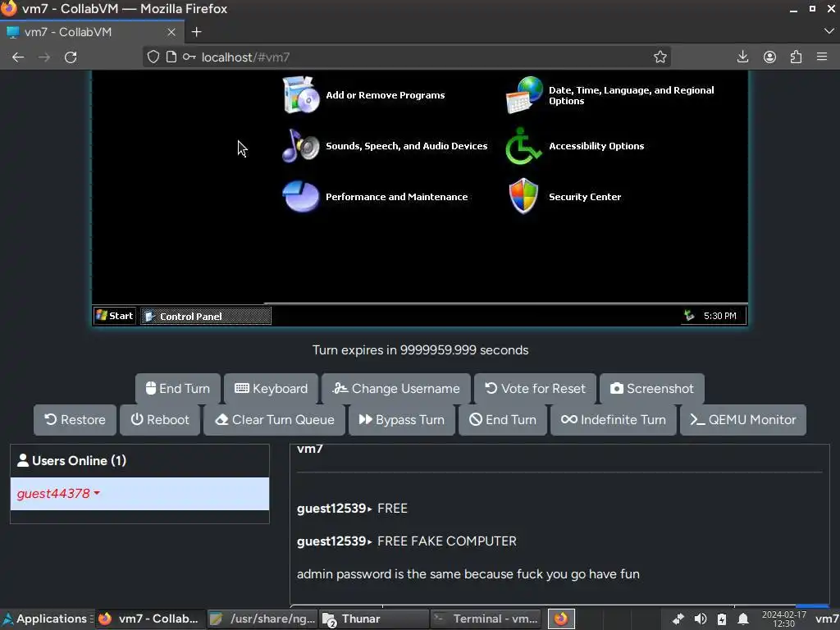Click the Accessibility Options text link
The width and height of the screenshot is (840, 630).
tap(596, 146)
